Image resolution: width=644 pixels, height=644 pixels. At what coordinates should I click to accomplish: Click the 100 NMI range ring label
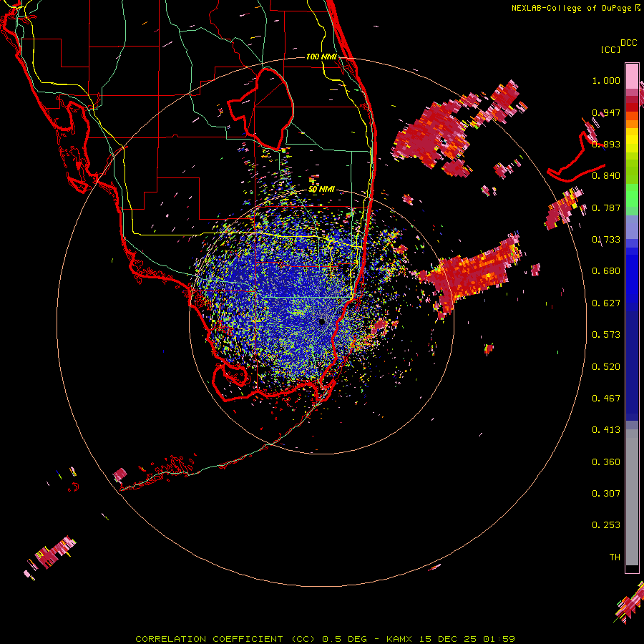321,57
